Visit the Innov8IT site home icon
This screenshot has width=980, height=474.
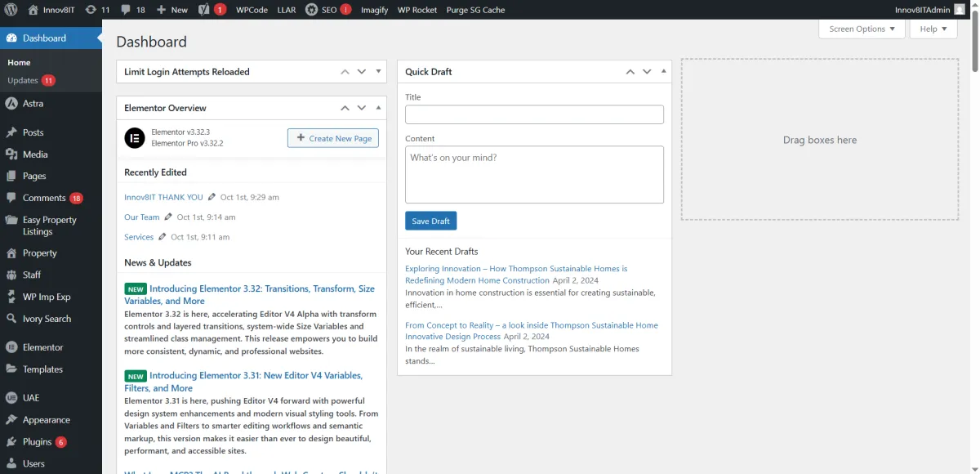(x=33, y=10)
